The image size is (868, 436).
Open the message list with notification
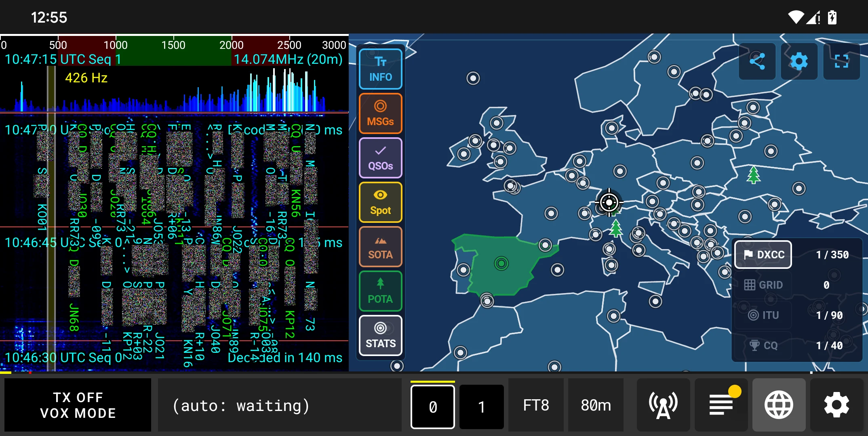pos(721,405)
